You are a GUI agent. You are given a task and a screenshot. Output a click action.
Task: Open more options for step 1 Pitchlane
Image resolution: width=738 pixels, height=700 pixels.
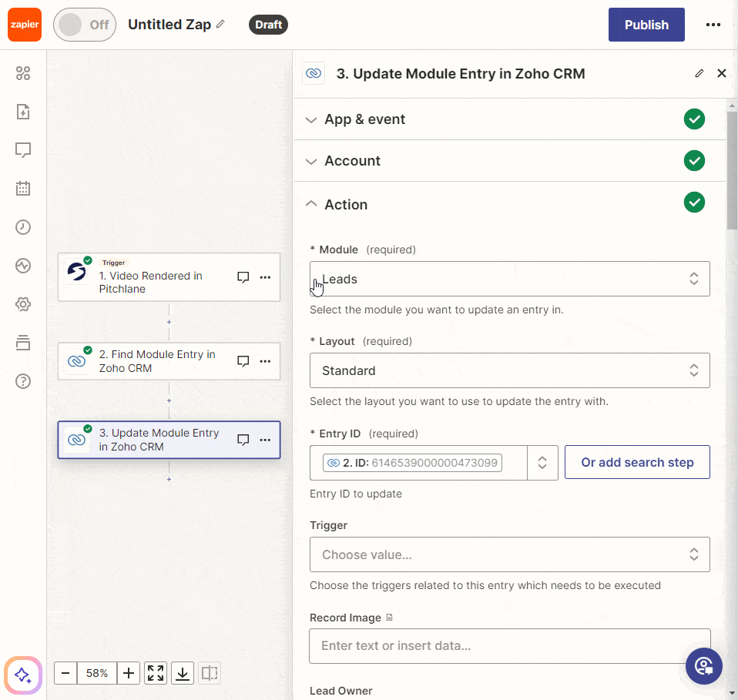point(265,277)
